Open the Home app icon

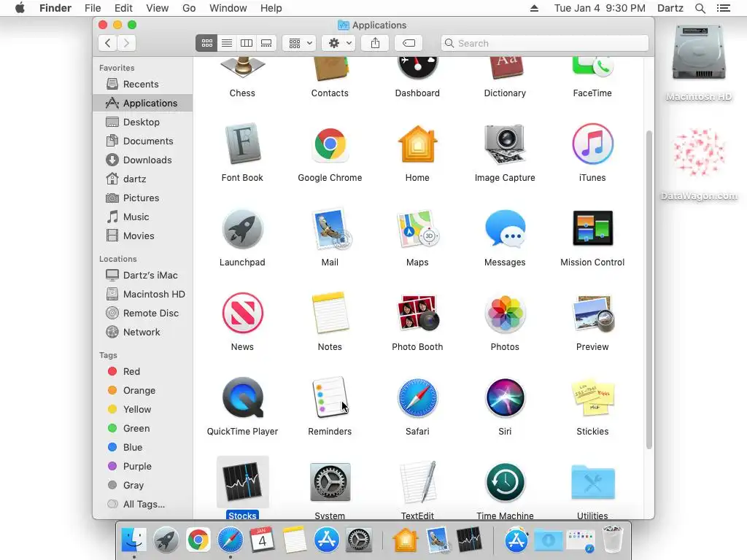[x=417, y=144]
